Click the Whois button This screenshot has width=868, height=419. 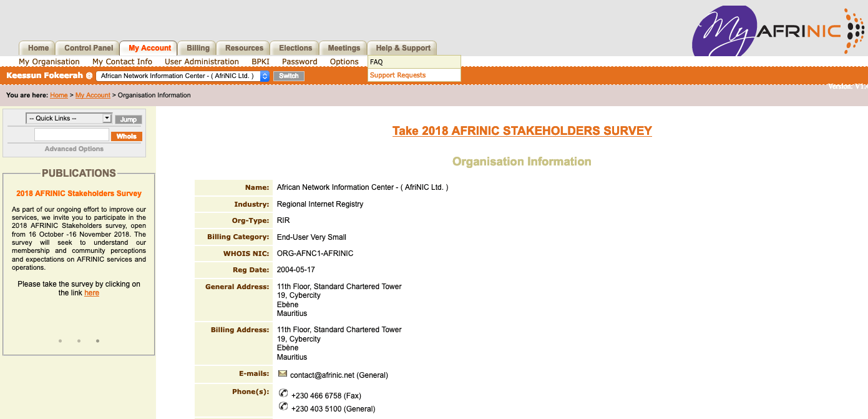127,136
